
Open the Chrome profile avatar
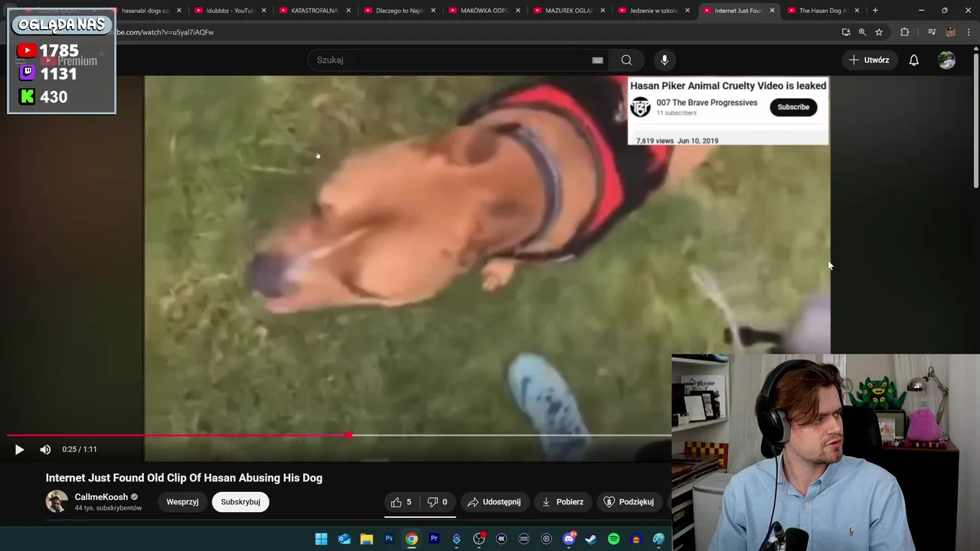coord(950,32)
